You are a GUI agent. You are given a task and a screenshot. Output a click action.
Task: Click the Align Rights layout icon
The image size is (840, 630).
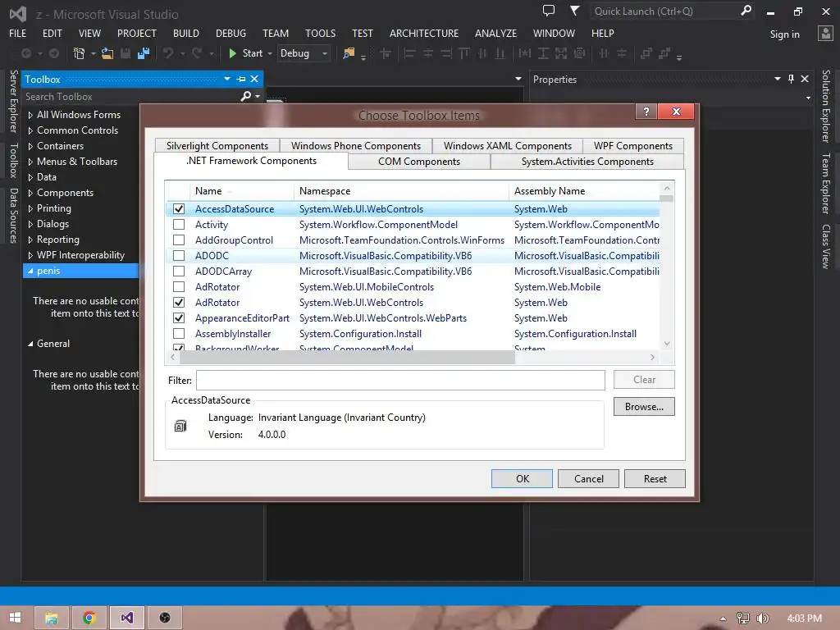(445, 53)
